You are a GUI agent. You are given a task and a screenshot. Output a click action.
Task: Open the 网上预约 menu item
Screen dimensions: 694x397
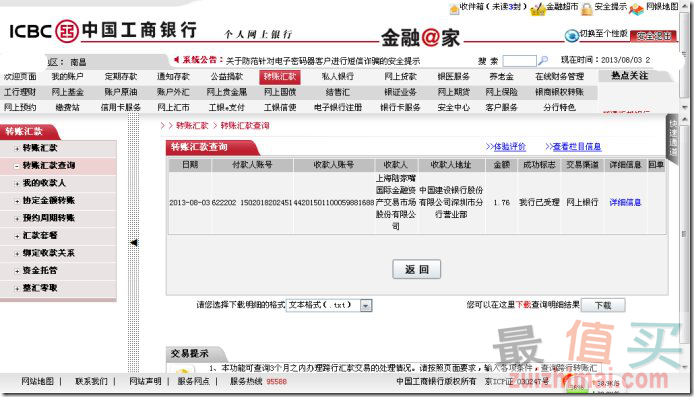pyautogui.click(x=20, y=107)
